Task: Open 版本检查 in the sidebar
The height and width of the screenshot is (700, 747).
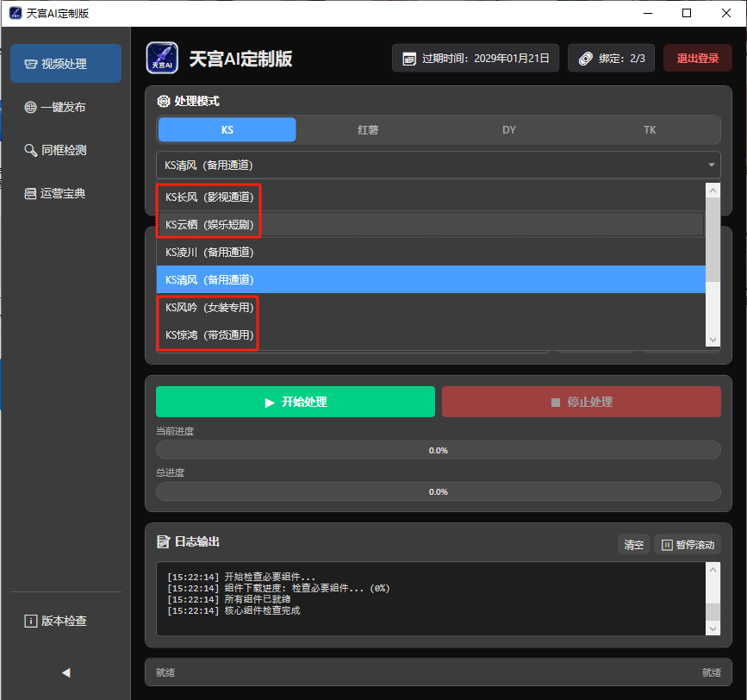Action: point(65,621)
